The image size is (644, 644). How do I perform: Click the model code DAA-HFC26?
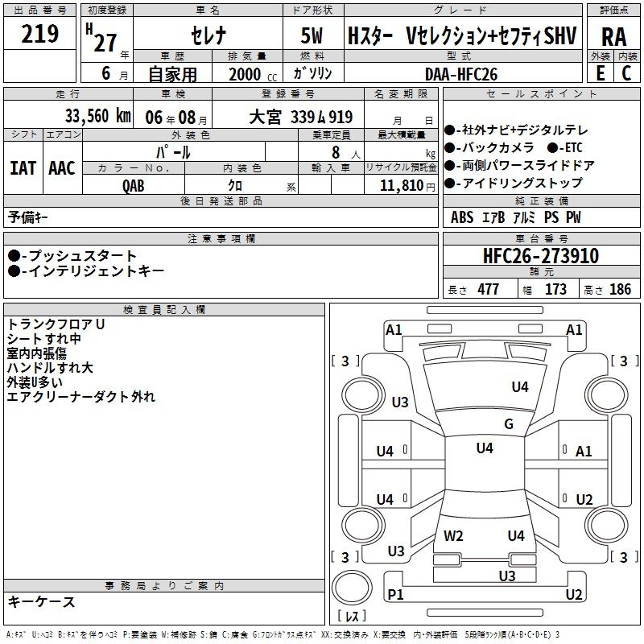click(461, 74)
